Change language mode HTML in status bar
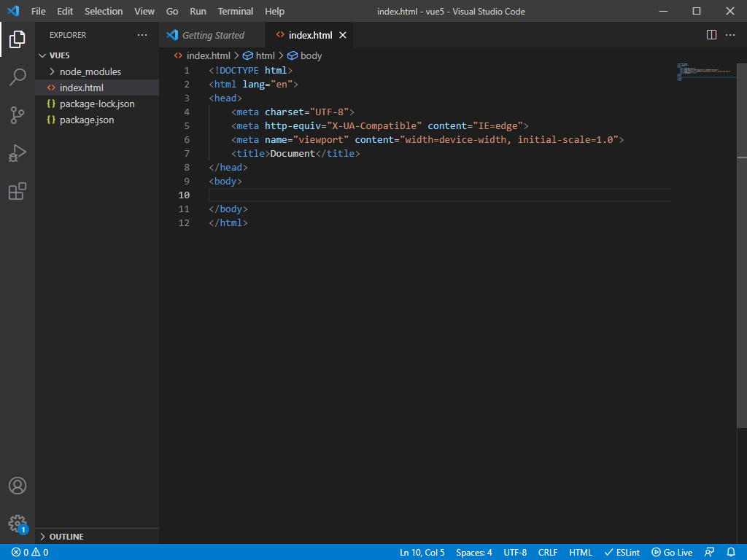 pyautogui.click(x=580, y=553)
